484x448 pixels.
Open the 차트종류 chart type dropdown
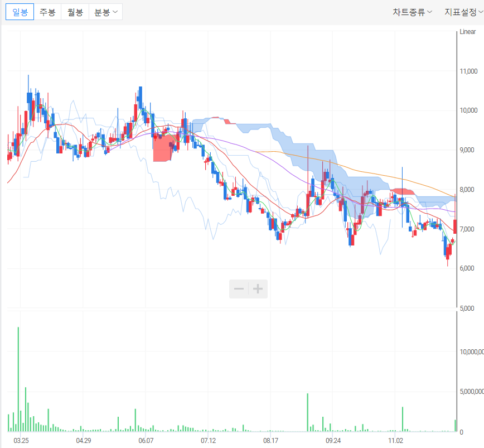coord(412,12)
